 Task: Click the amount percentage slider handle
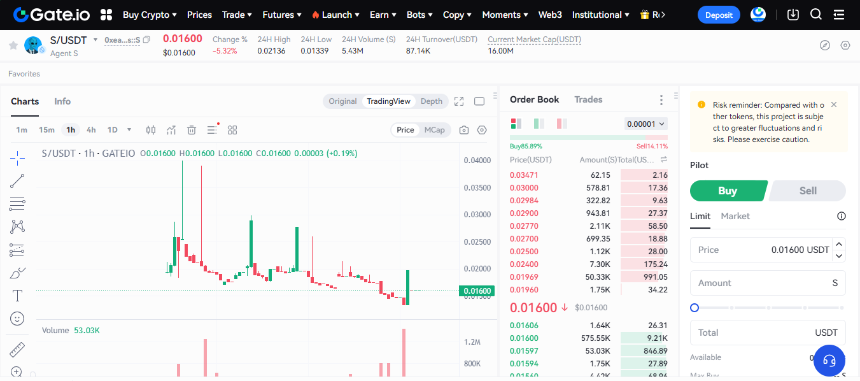click(694, 308)
